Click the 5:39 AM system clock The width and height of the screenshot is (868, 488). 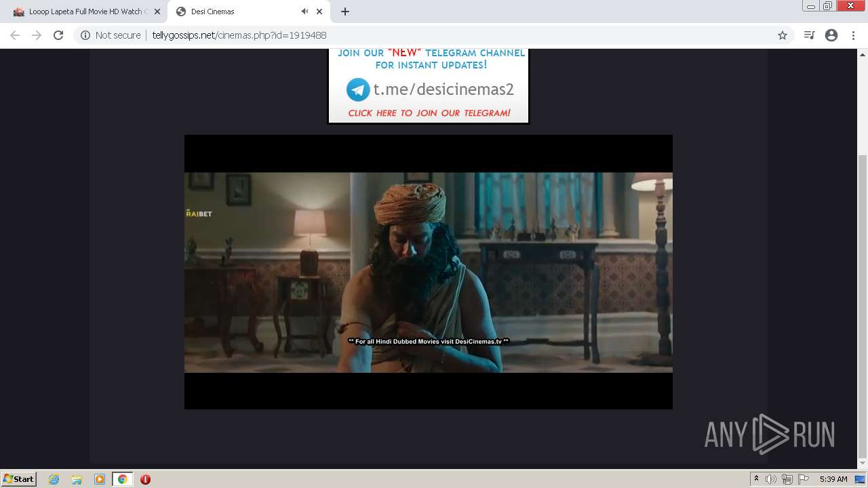(833, 479)
